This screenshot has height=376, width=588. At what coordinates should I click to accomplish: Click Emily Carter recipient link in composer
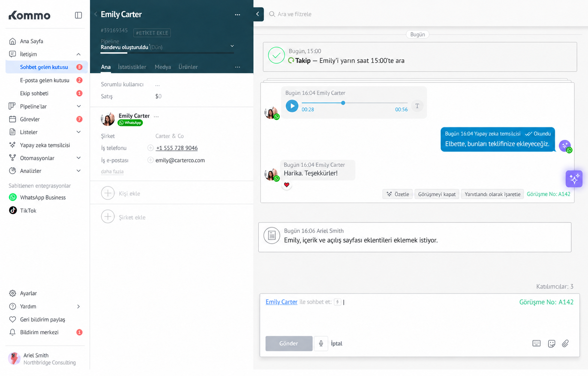coord(281,302)
